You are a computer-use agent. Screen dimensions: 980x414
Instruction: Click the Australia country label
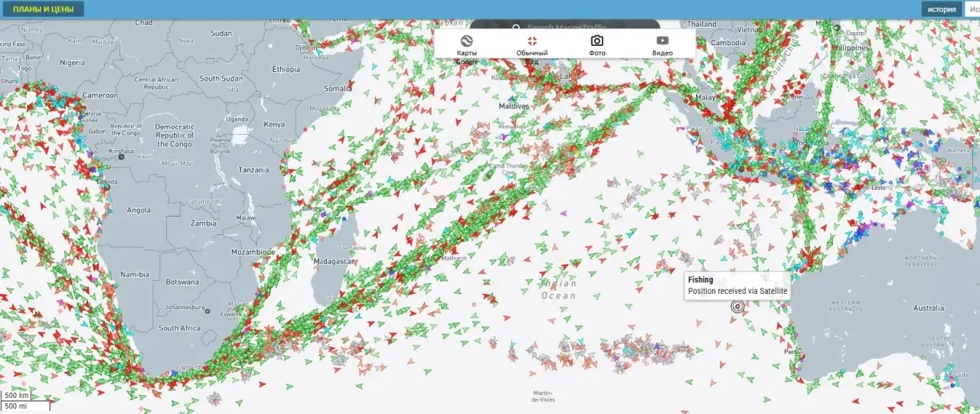pos(928,308)
